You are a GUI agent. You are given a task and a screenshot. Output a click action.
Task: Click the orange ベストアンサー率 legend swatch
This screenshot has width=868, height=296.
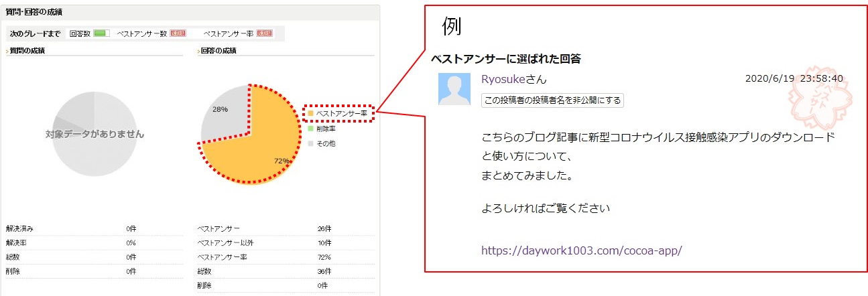[310, 114]
